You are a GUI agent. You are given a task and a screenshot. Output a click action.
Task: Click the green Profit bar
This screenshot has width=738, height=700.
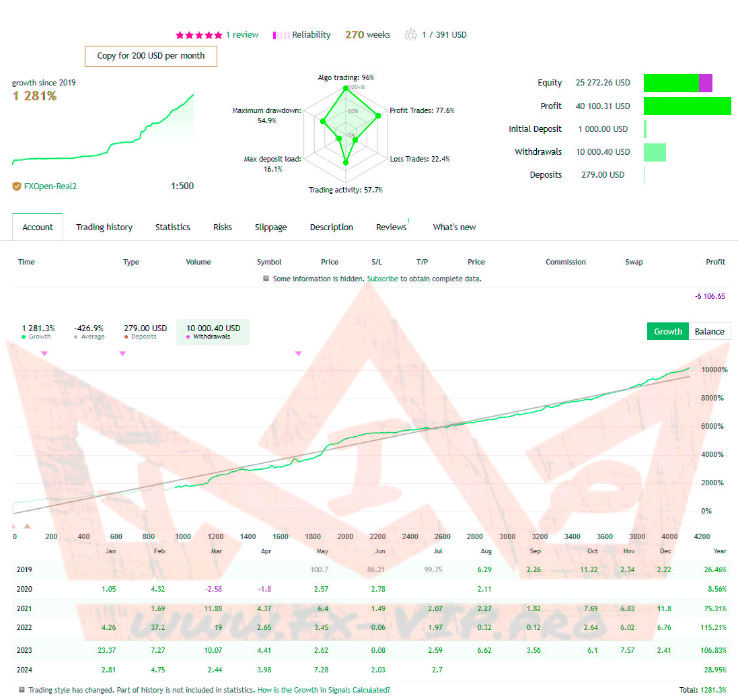click(x=687, y=106)
